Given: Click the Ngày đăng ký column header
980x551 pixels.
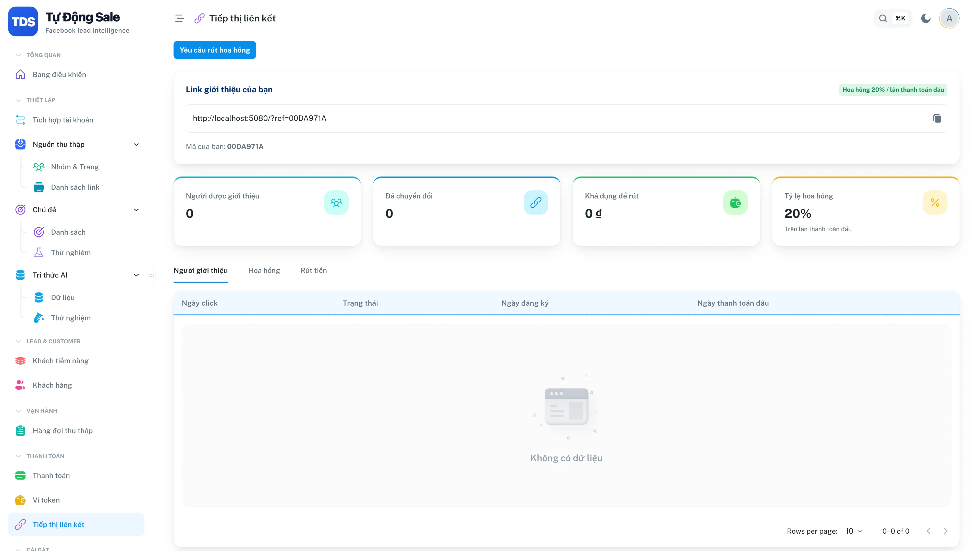Looking at the screenshot, I should [525, 303].
